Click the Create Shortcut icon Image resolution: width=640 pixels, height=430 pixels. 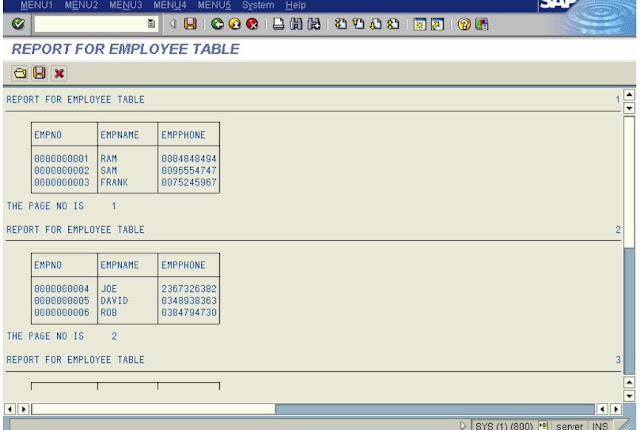click(x=437, y=24)
